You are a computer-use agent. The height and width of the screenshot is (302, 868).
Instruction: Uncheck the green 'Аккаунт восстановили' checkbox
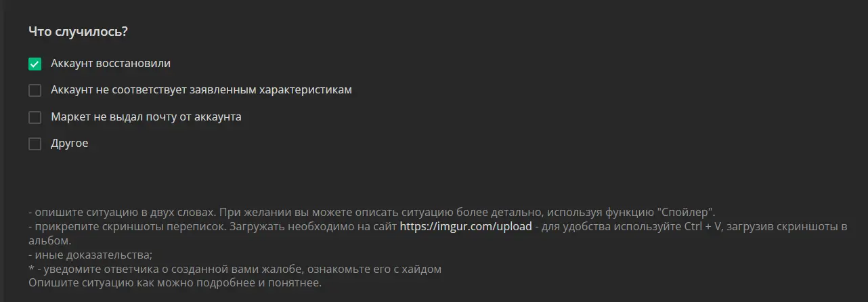35,64
